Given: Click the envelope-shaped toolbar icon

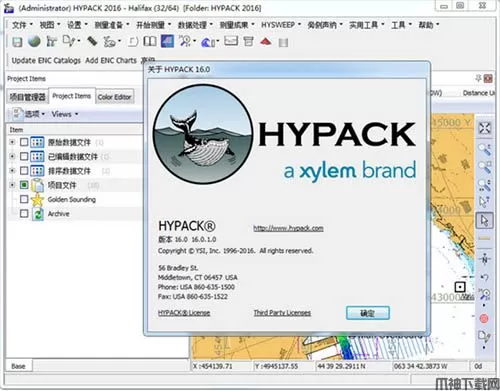Looking at the screenshot, I should [x=231, y=41].
